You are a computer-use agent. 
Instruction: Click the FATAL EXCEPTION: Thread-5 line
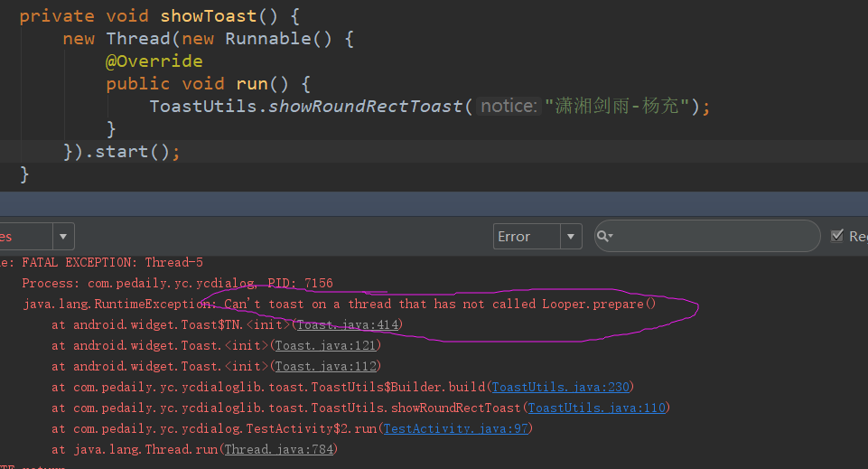[x=112, y=262]
